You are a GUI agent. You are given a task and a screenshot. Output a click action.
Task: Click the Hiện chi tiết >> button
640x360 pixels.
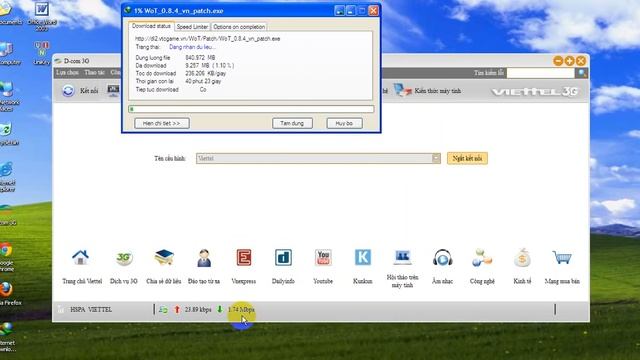[x=162, y=123]
